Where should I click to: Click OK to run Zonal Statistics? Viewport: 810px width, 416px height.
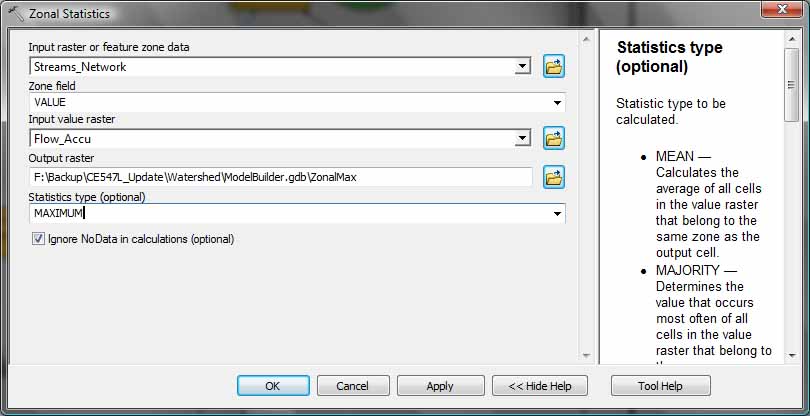[273, 386]
